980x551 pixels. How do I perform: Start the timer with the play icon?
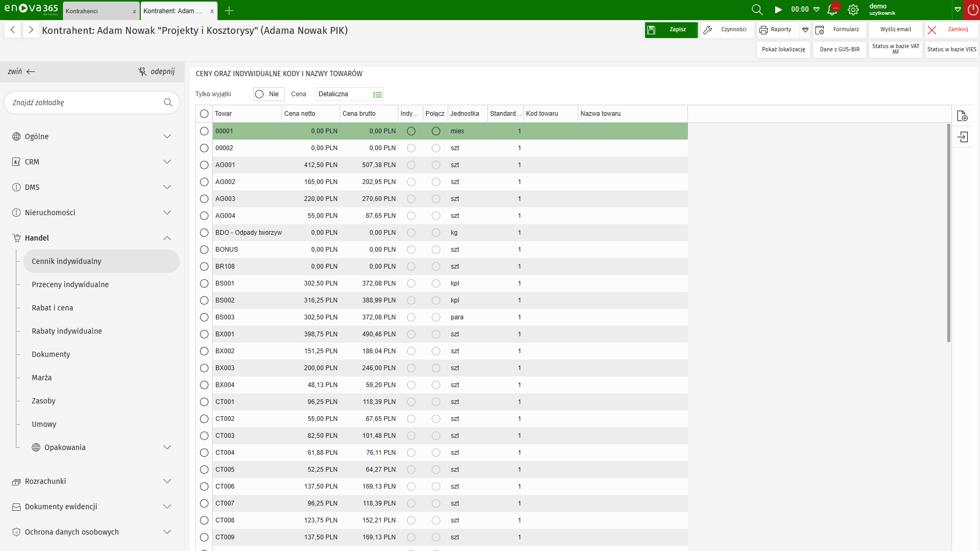pos(778,10)
